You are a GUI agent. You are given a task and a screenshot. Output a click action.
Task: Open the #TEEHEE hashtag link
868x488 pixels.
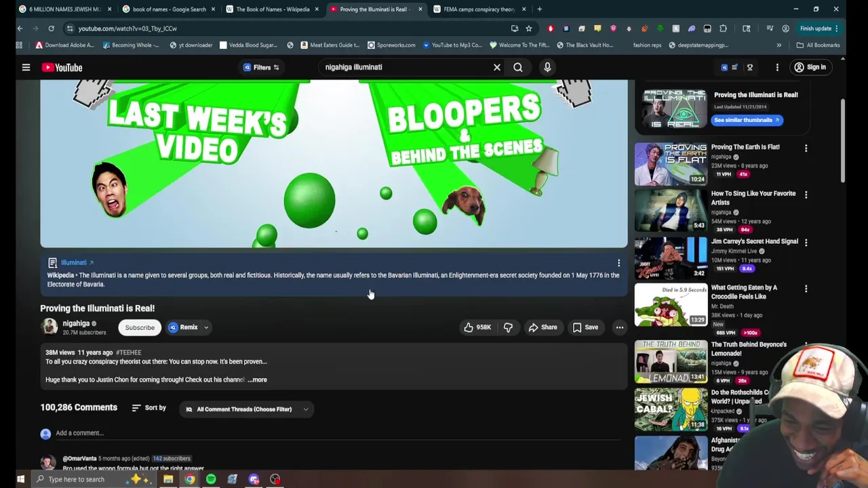pos(128,352)
